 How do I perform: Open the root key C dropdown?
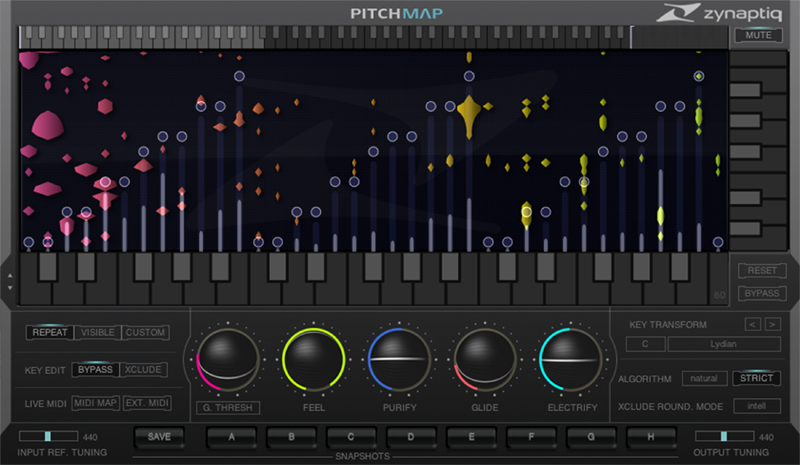tap(645, 345)
